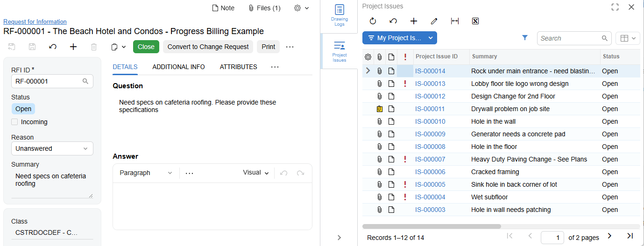This screenshot has height=246, width=644.
Task: Expand the IS-000014 row chevron
Action: click(368, 71)
